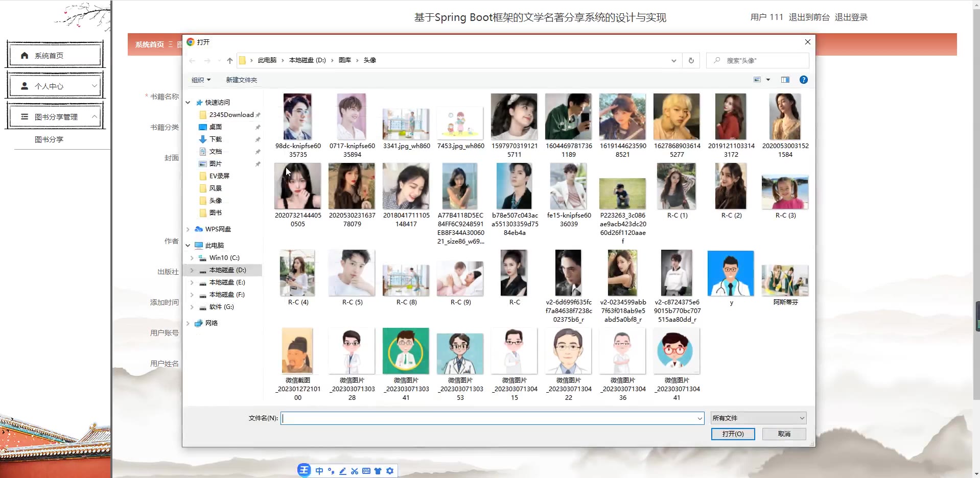Expand the Win10 (C:) drive node
980x478 pixels.
(192, 258)
